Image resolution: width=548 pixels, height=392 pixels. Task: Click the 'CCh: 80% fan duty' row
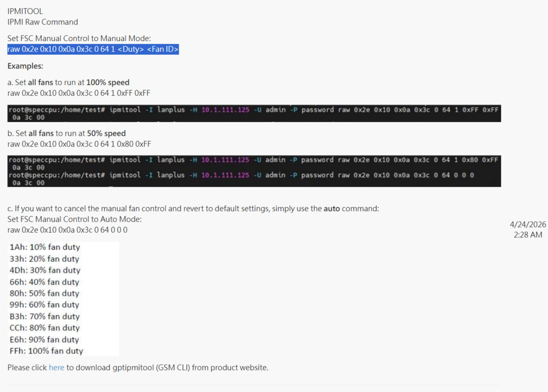click(45, 328)
